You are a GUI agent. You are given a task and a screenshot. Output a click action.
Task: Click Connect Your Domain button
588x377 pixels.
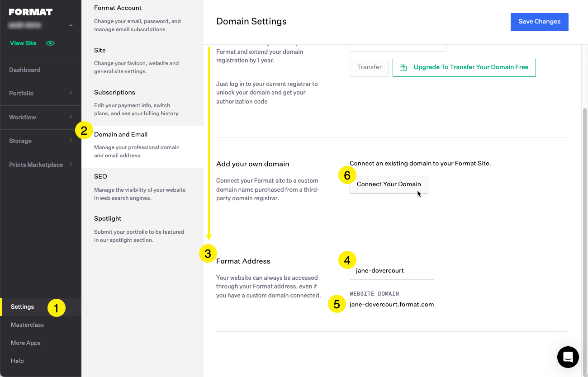pos(389,184)
